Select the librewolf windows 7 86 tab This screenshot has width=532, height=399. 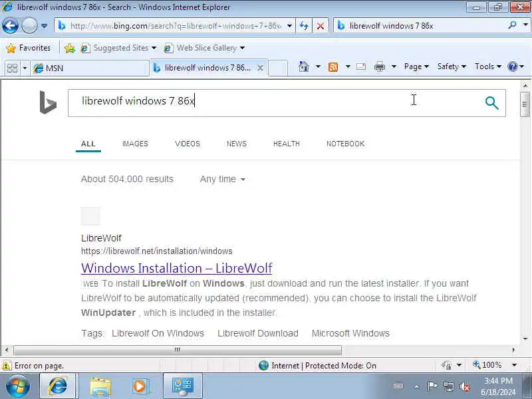pos(203,68)
